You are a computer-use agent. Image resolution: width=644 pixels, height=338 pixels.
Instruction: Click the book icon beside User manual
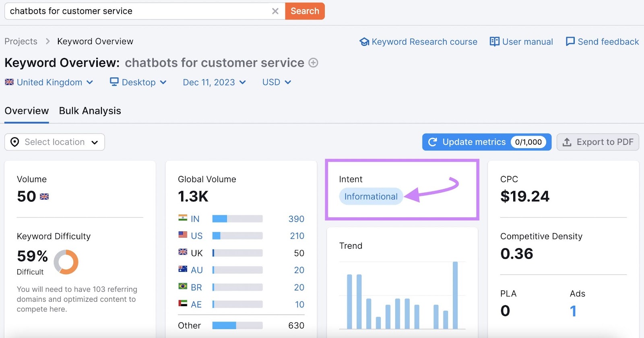point(494,42)
